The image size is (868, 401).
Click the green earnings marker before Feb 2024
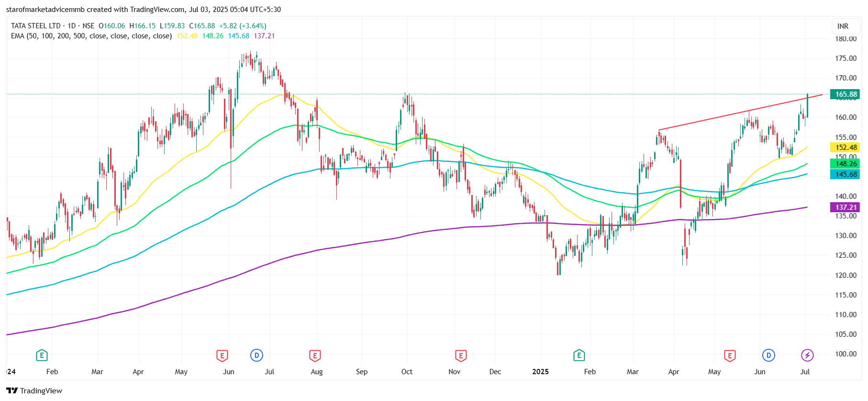coord(42,355)
